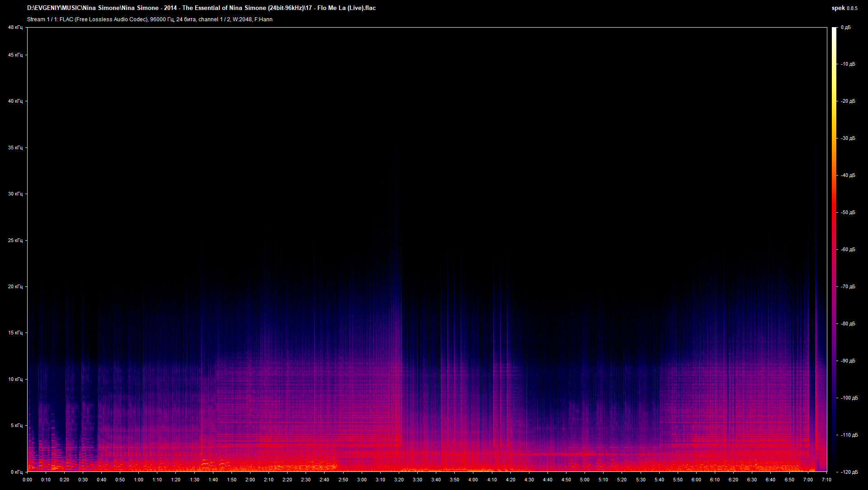This screenshot has width=868, height=490.
Task: Click the 'spek 0.8.5' version label
Action: [844, 8]
